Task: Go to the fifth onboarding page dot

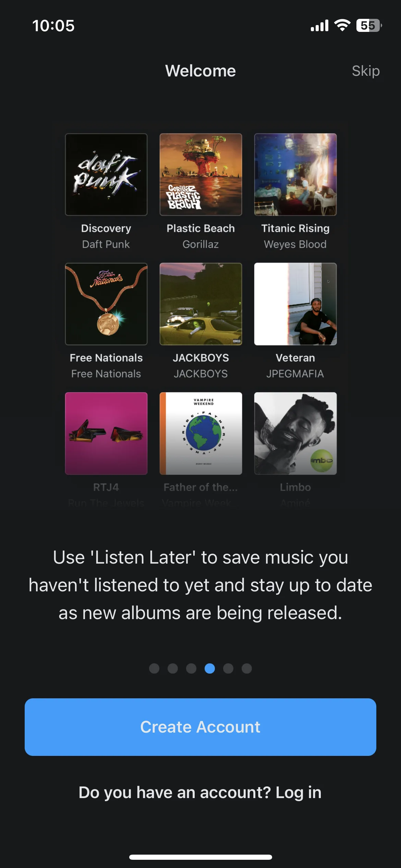Action: [228, 668]
